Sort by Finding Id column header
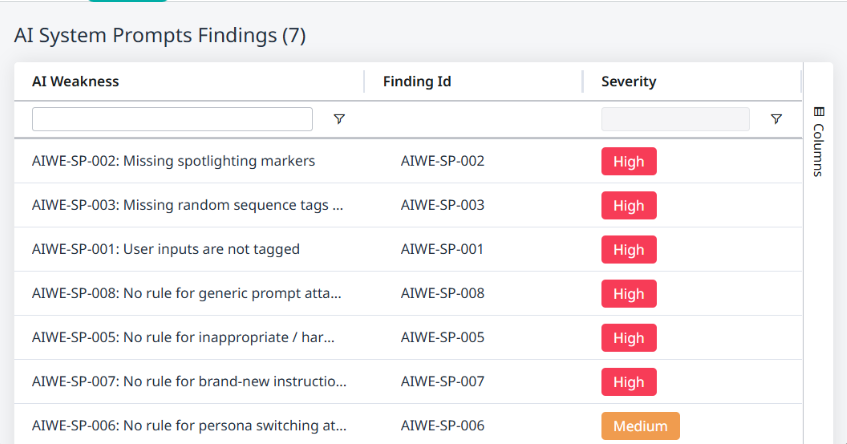The height and width of the screenshot is (444, 847). [x=417, y=81]
